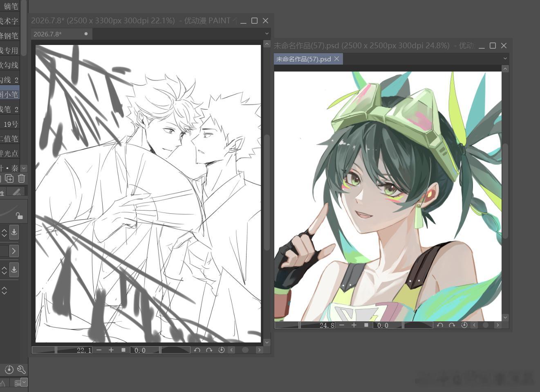Select the 未命名作品(57).psd document tab
Viewport: 540px width, 392px height.
308,59
